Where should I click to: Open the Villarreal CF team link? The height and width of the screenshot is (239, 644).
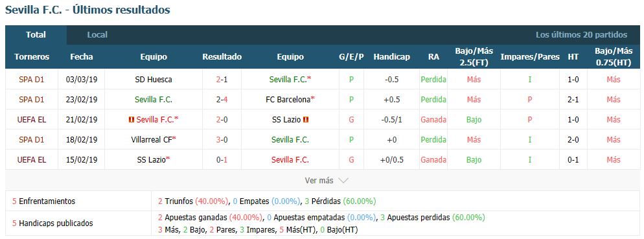click(x=154, y=140)
